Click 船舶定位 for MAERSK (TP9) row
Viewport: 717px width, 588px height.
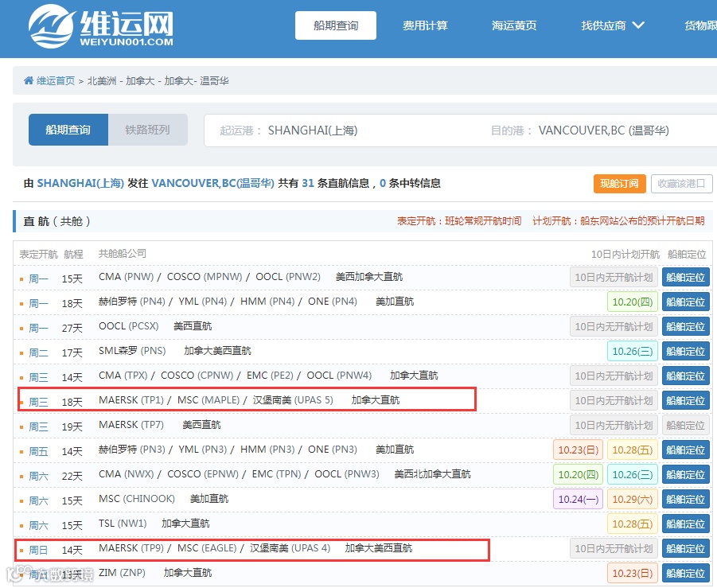(685, 549)
